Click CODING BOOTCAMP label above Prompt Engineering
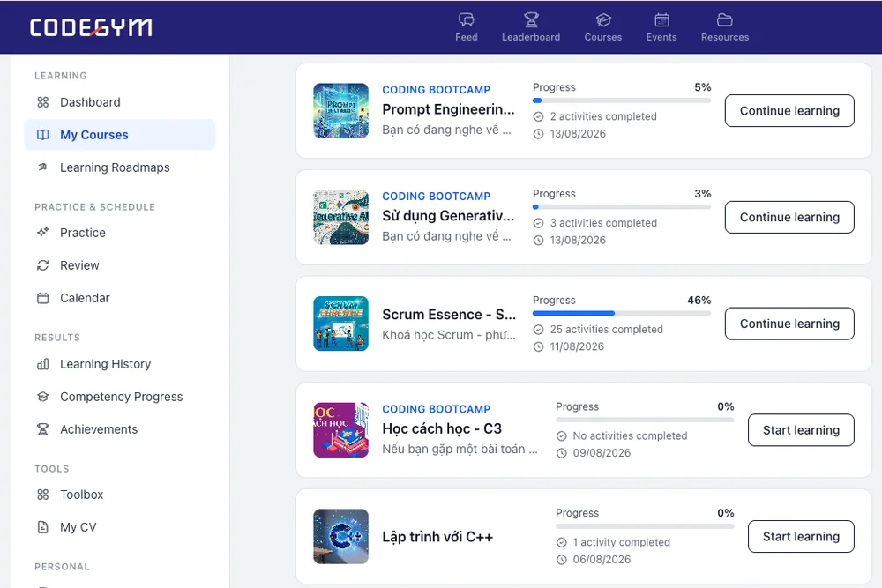 (436, 90)
